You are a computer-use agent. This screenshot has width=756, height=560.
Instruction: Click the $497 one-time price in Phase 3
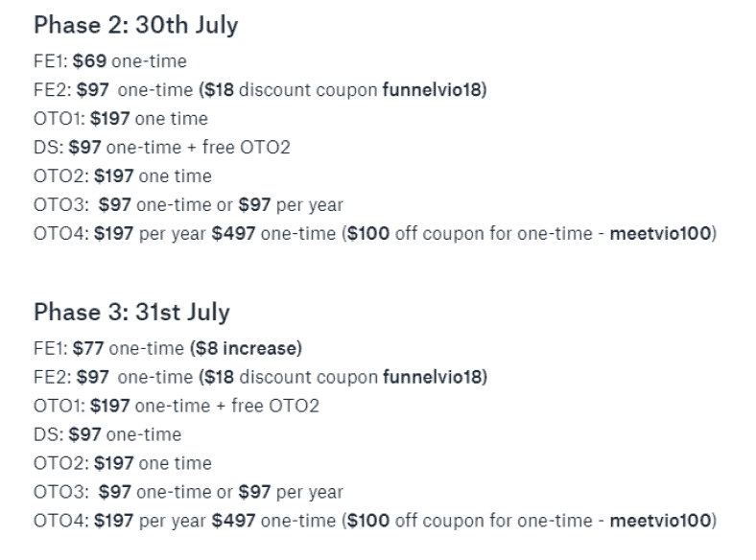[x=234, y=521]
